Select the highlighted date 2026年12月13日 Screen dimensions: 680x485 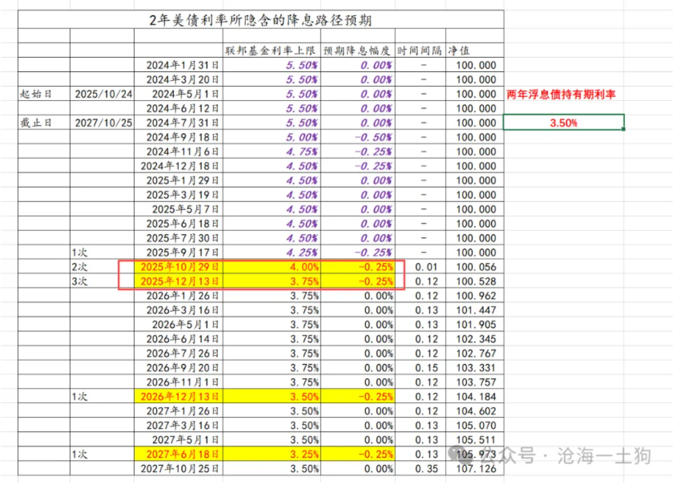[179, 397]
